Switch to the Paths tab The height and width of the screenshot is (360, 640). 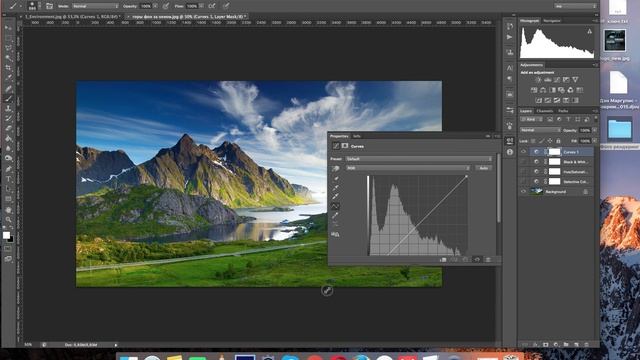point(563,111)
